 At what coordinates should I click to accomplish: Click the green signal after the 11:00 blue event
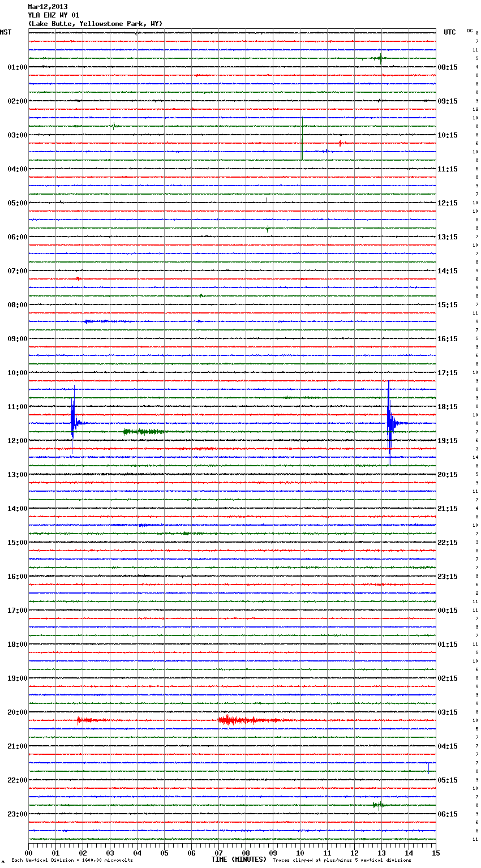(x=144, y=432)
